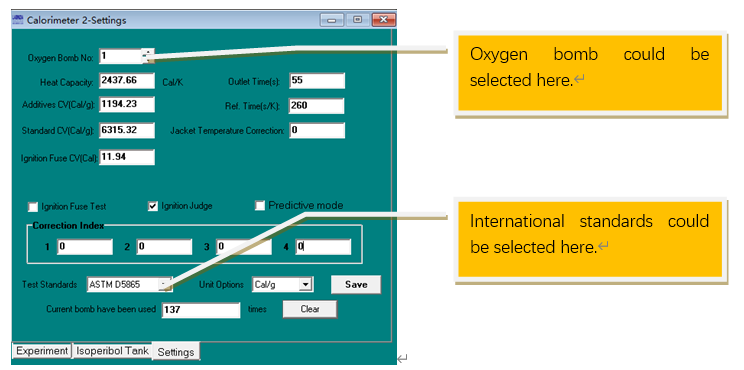Switch to the Experiment tab

click(x=42, y=351)
